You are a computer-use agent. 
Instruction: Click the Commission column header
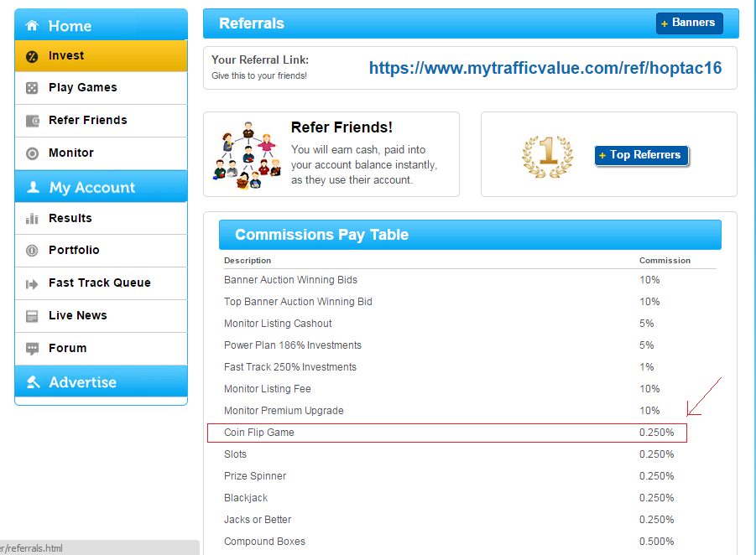[x=665, y=261]
